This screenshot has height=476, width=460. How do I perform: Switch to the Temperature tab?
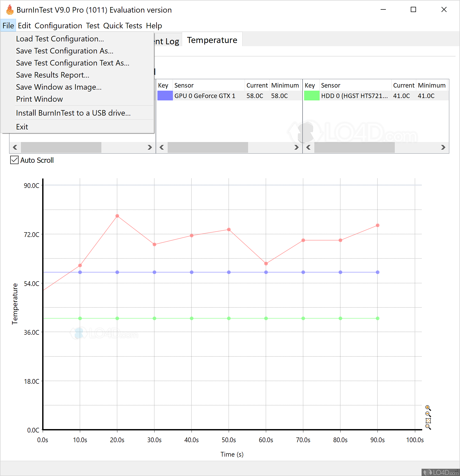[212, 40]
